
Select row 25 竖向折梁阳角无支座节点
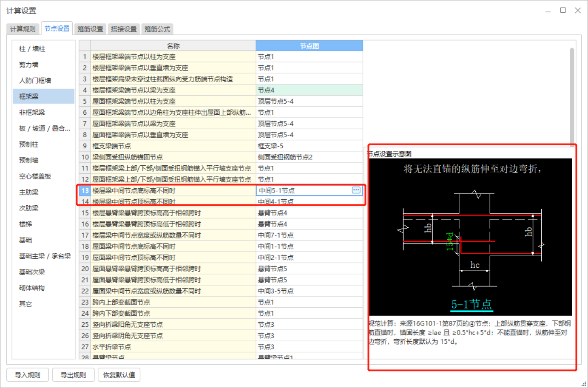click(173, 325)
